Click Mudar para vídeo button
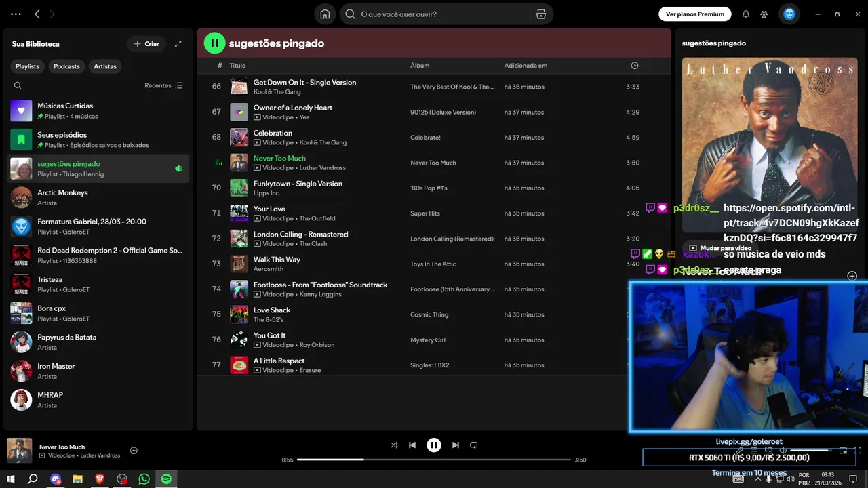The image size is (868, 488). [x=720, y=248]
